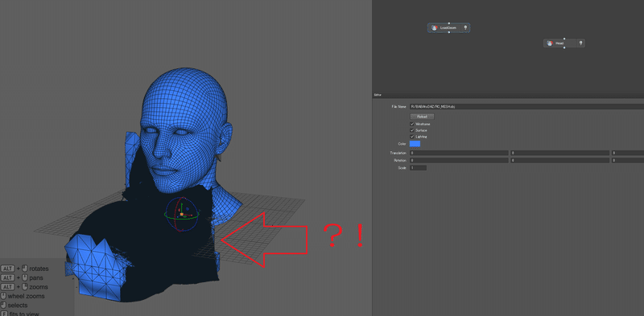Uncheck the Surface option

coord(412,130)
